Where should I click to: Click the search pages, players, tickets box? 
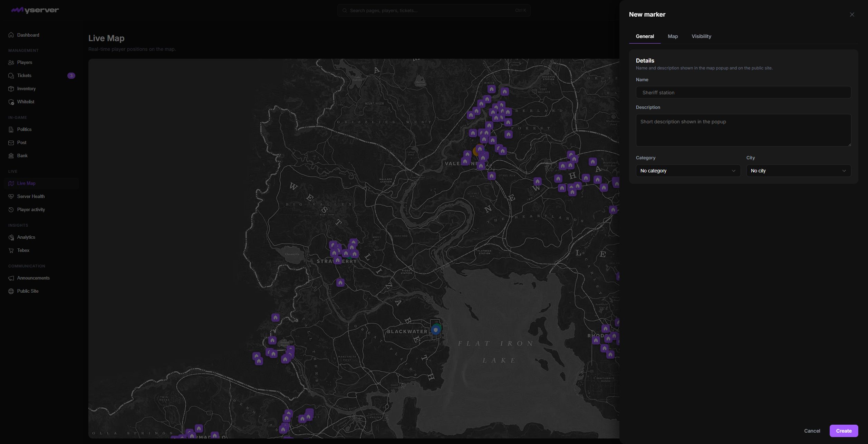434,10
